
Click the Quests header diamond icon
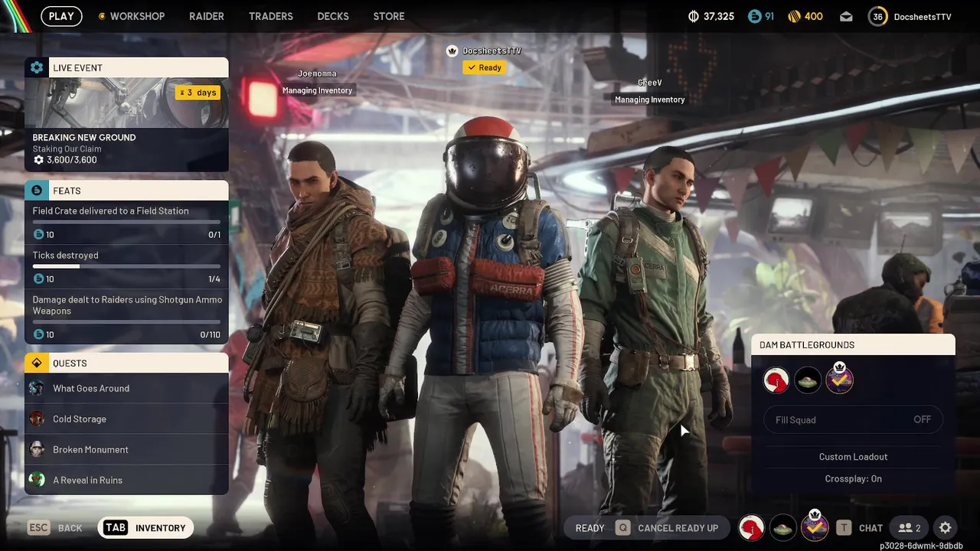pos(37,363)
